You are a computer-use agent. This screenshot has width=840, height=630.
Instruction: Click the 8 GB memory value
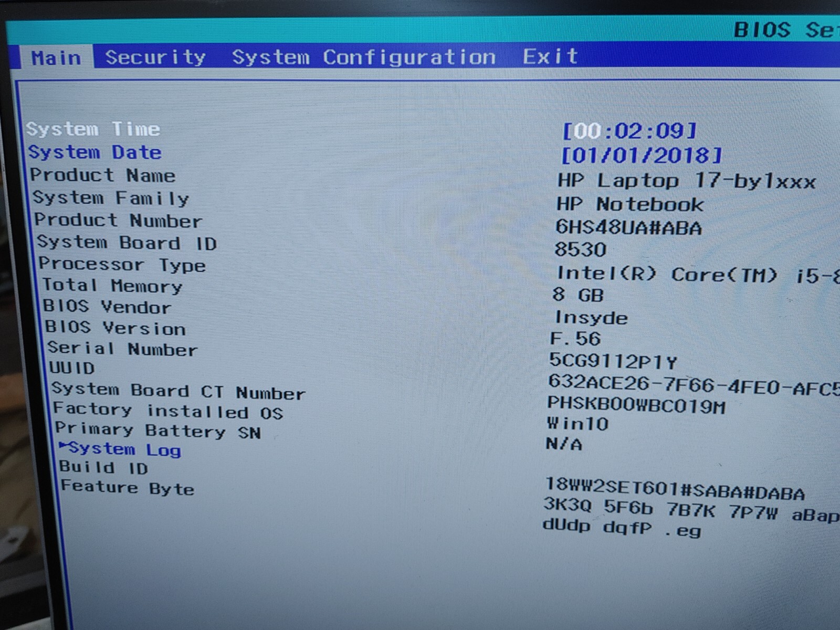(x=578, y=295)
